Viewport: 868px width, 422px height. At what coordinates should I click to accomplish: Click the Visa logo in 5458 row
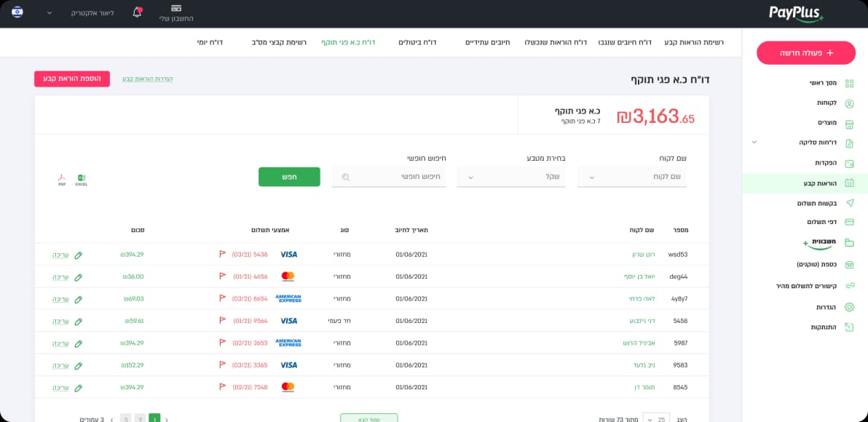coord(288,321)
